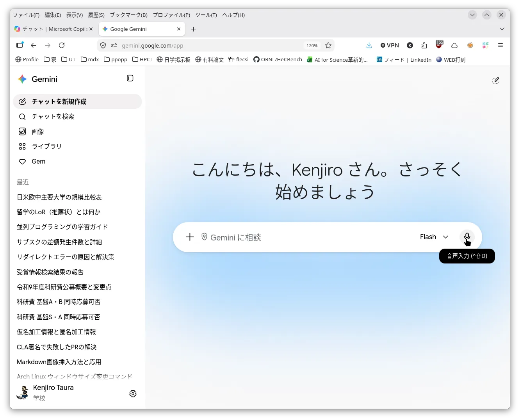Click the sidebar toggle icon left of back arrow

point(20,45)
